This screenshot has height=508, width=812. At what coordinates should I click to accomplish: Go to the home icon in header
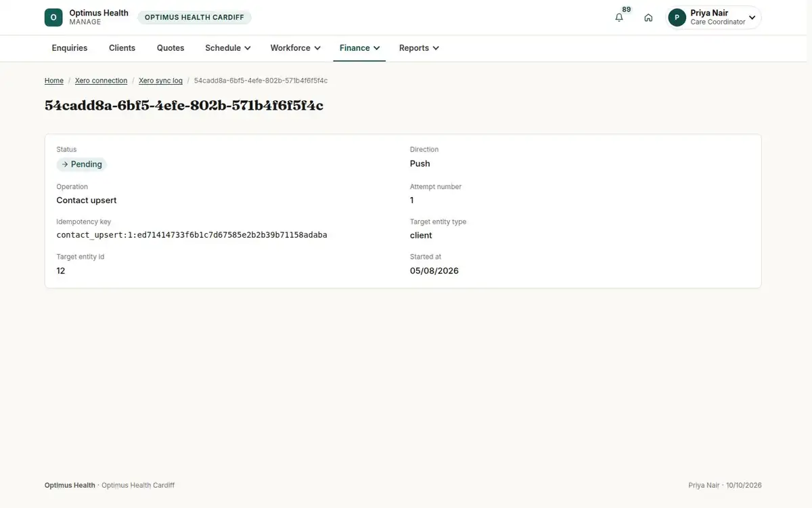(648, 18)
